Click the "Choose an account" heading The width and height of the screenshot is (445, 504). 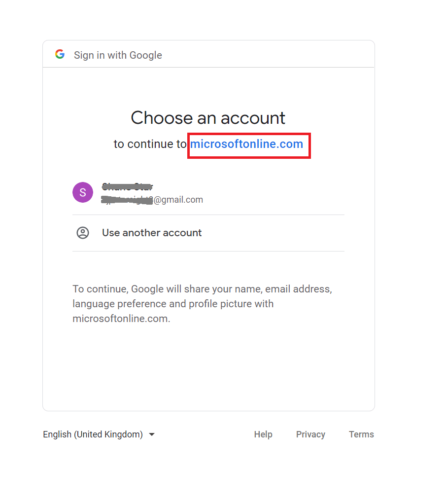[x=208, y=118]
